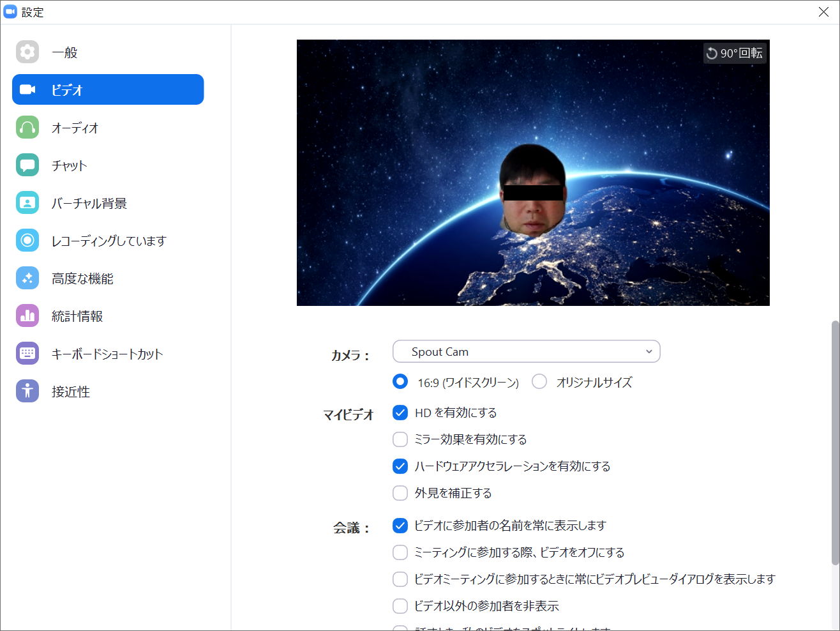Check ビデオ以外の参加者を非表示
Screen dimensions: 840x631
(400, 606)
